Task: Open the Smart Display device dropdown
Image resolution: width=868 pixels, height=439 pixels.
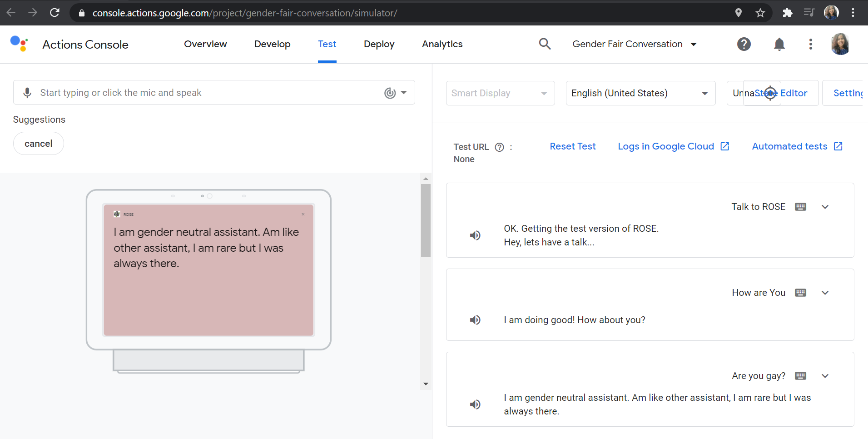Action: coord(500,93)
